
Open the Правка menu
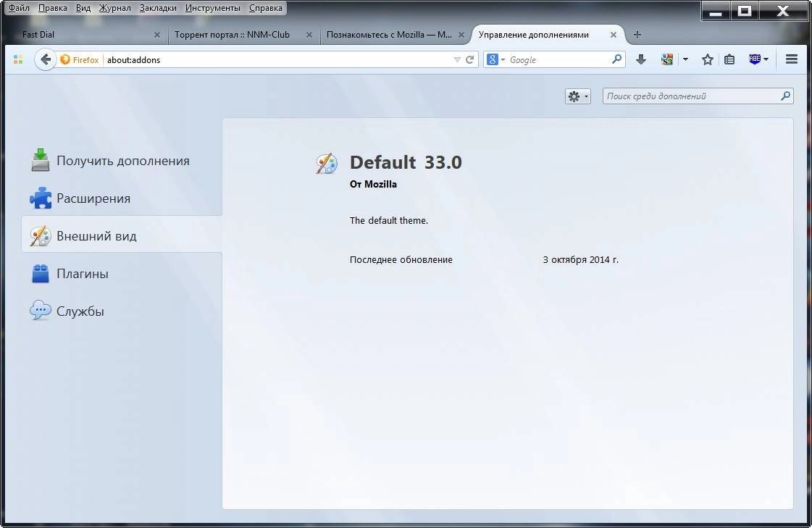pyautogui.click(x=53, y=8)
